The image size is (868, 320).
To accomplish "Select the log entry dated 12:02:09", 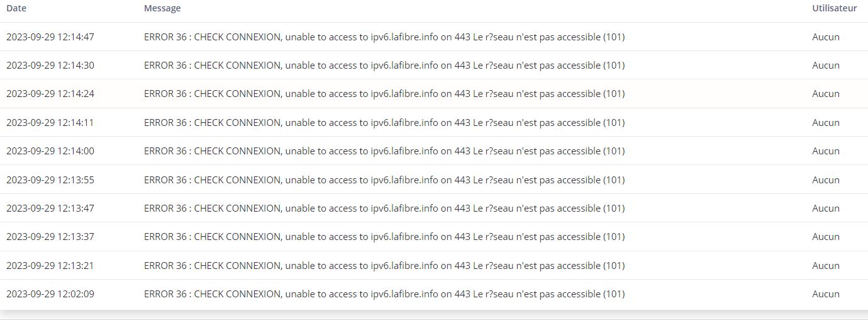I will click(x=434, y=294).
